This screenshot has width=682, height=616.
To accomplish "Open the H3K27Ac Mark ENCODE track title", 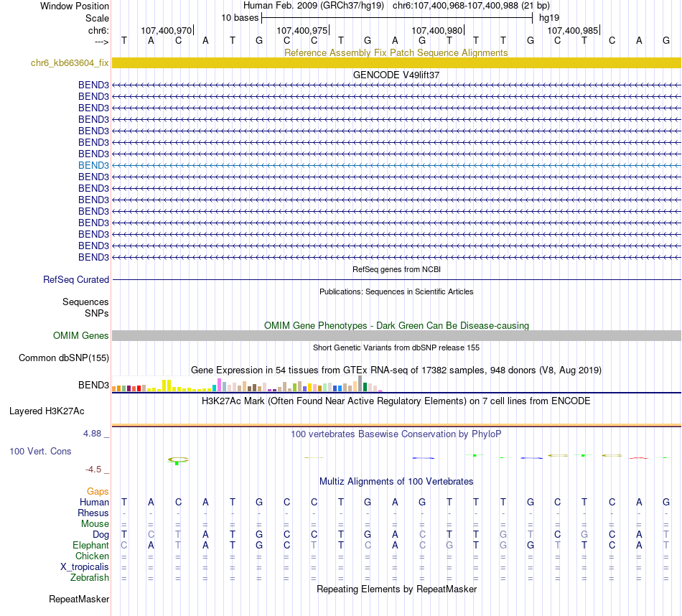I will point(396,401).
